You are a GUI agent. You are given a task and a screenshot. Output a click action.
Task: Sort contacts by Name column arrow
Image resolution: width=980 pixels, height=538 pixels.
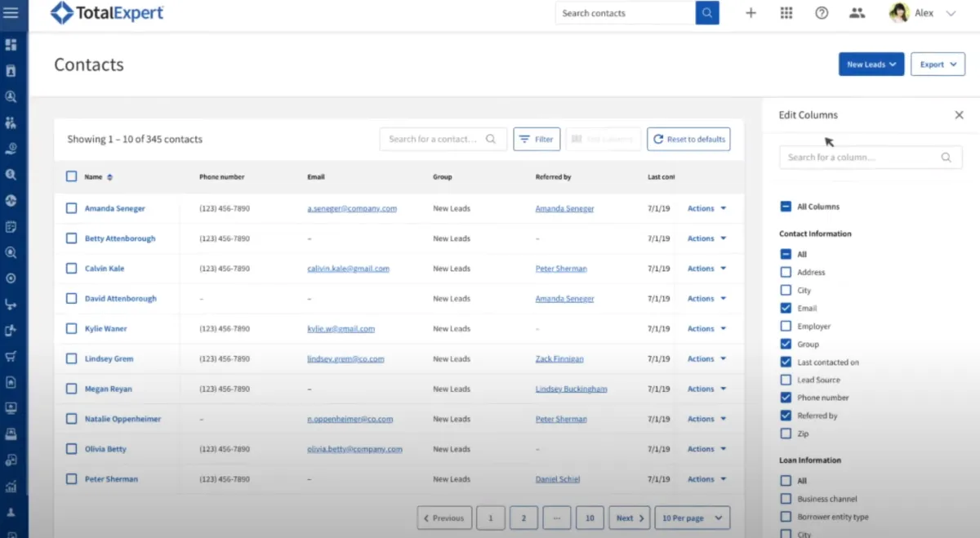[110, 177]
